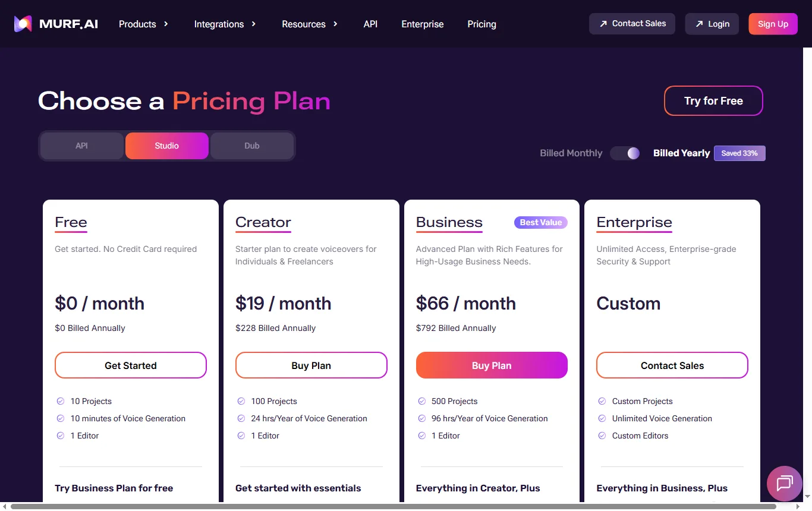Screen dimensions: 812x511
Task: Select the Billed Monthly label
Action: (x=571, y=153)
